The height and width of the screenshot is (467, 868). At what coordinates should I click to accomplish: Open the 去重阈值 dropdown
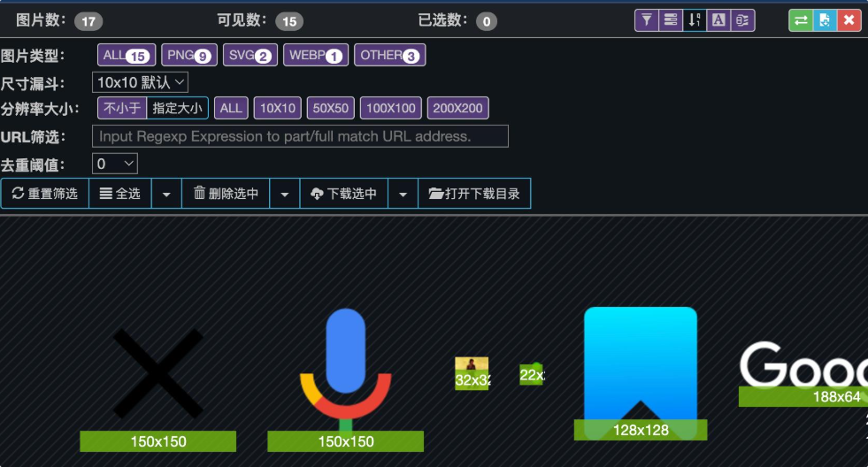coord(115,164)
